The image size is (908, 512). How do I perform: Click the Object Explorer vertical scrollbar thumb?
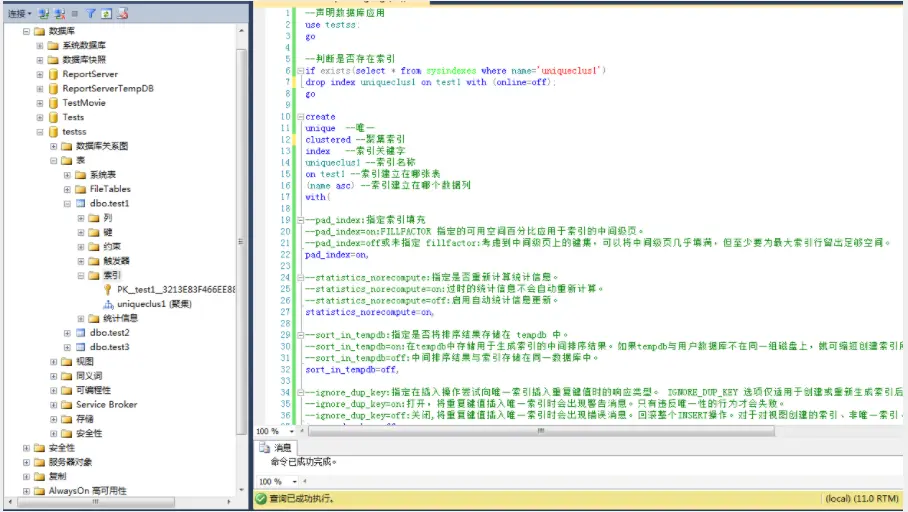click(x=241, y=241)
